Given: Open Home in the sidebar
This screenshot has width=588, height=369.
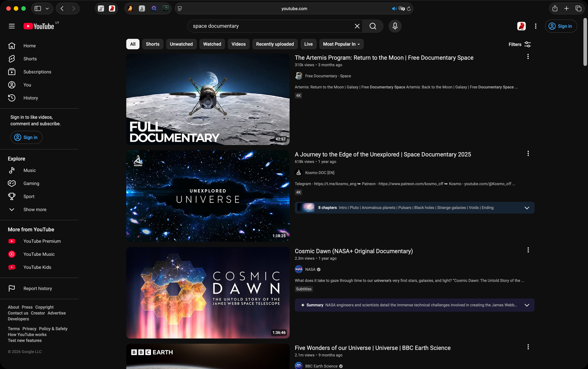Looking at the screenshot, I should (39, 46).
